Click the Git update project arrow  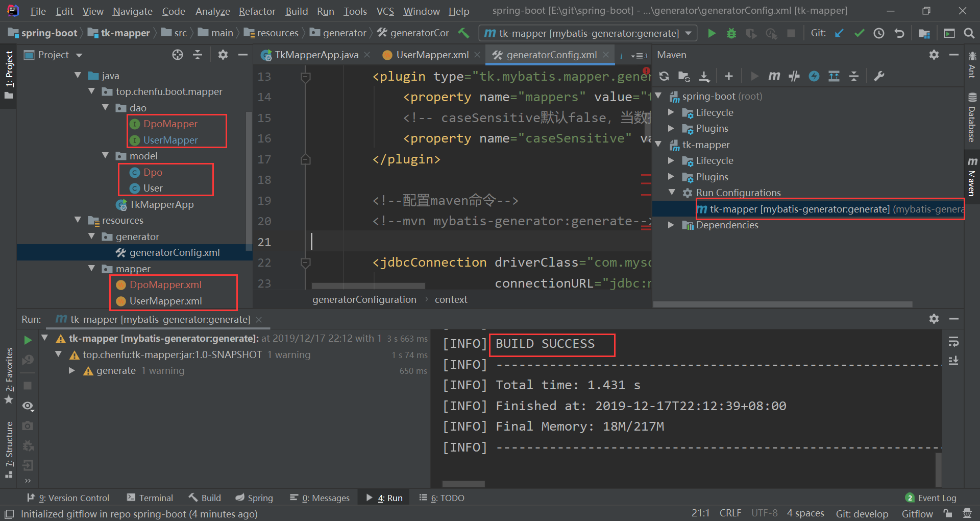coord(839,33)
